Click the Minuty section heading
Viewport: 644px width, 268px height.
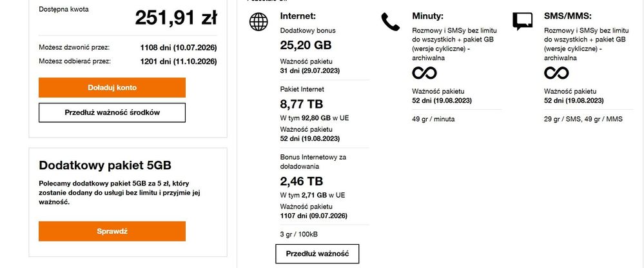[429, 15]
